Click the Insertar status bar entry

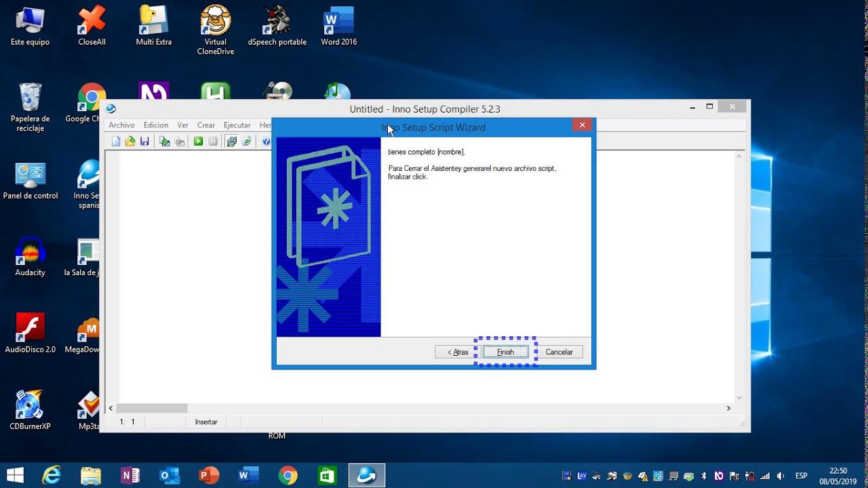point(206,422)
